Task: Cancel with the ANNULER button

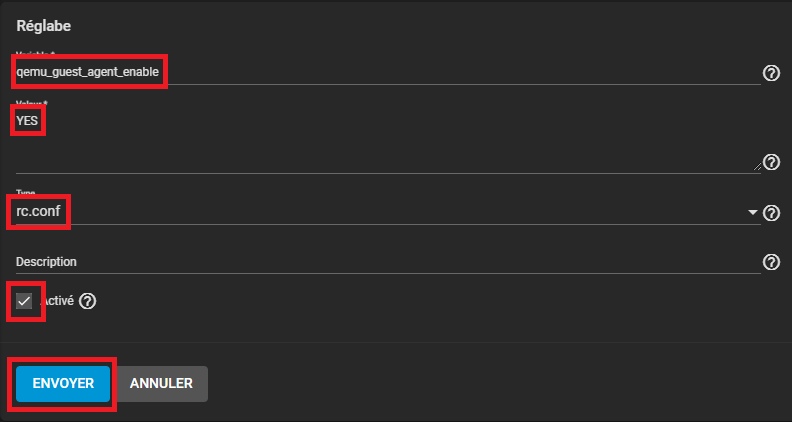Action: (x=162, y=383)
